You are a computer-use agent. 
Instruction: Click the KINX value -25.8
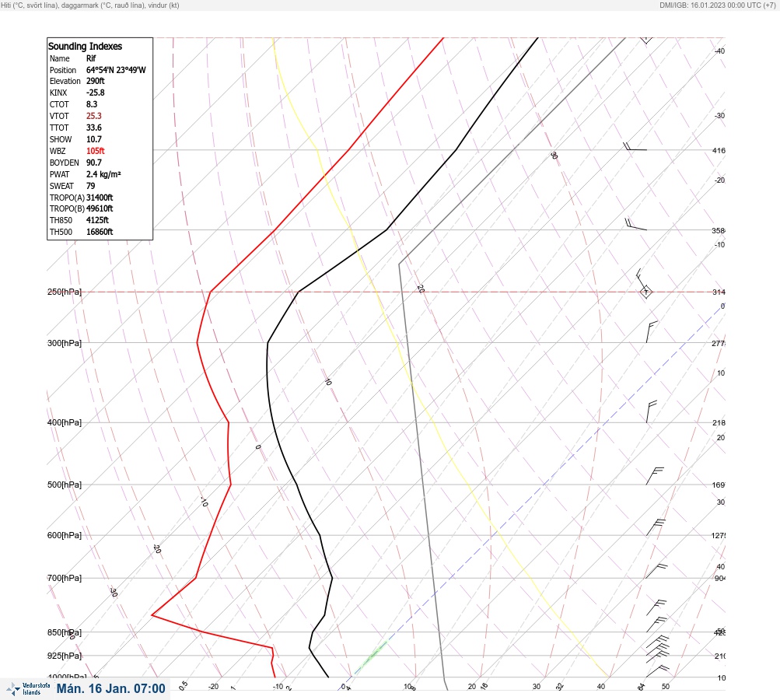coord(96,93)
